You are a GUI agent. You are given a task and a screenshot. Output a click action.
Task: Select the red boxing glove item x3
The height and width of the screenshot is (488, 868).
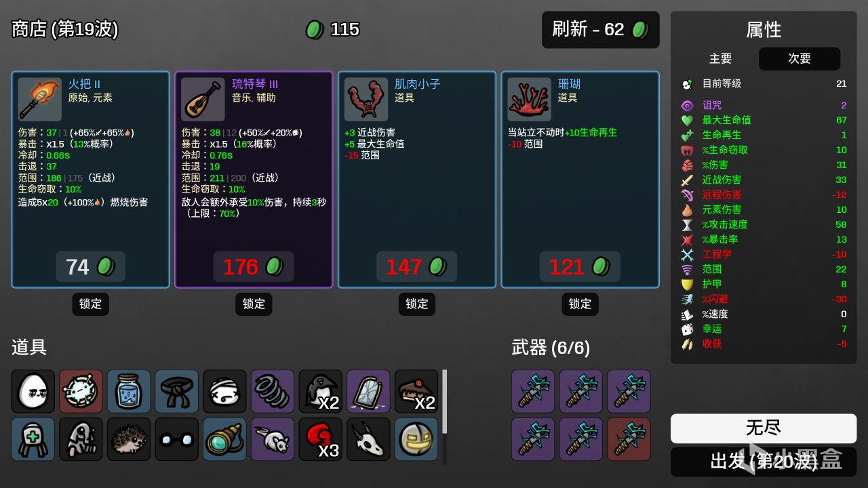[321, 439]
